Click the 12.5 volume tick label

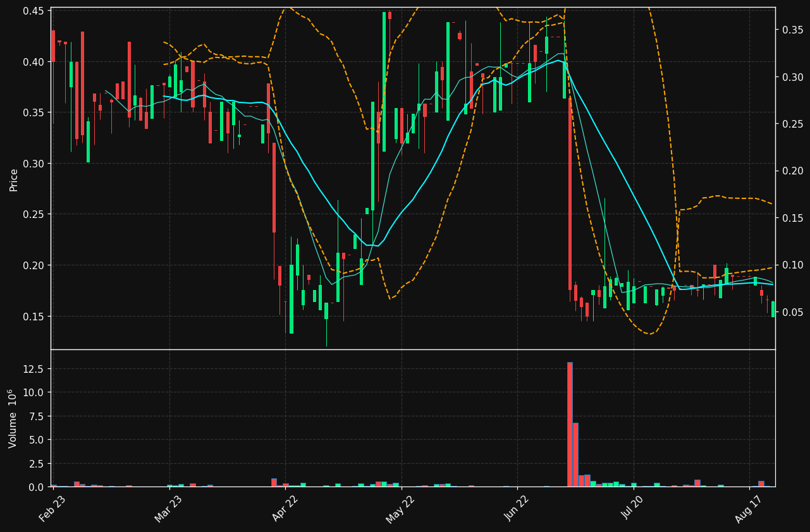(x=34, y=369)
